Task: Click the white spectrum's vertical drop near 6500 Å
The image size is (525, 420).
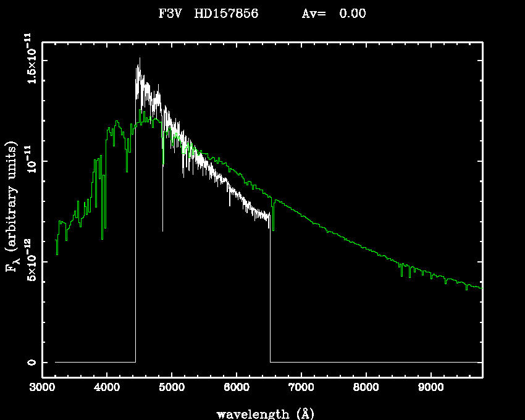Action: (270, 290)
